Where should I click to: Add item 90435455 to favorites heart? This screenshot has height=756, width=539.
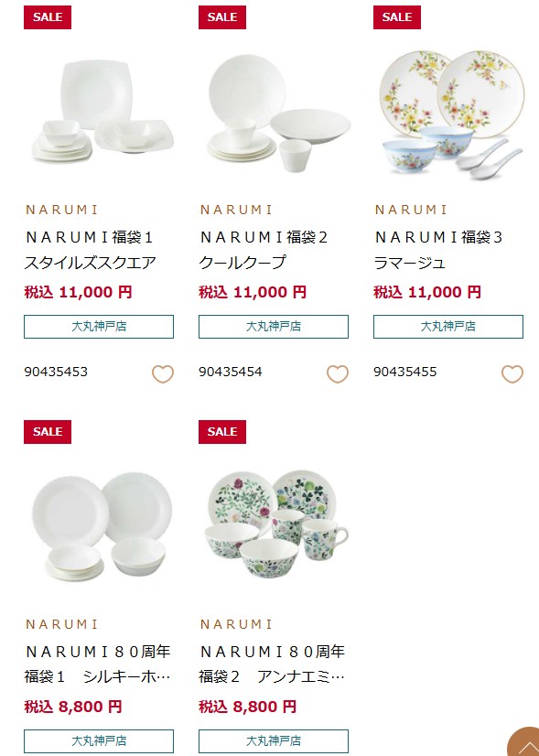(512, 373)
